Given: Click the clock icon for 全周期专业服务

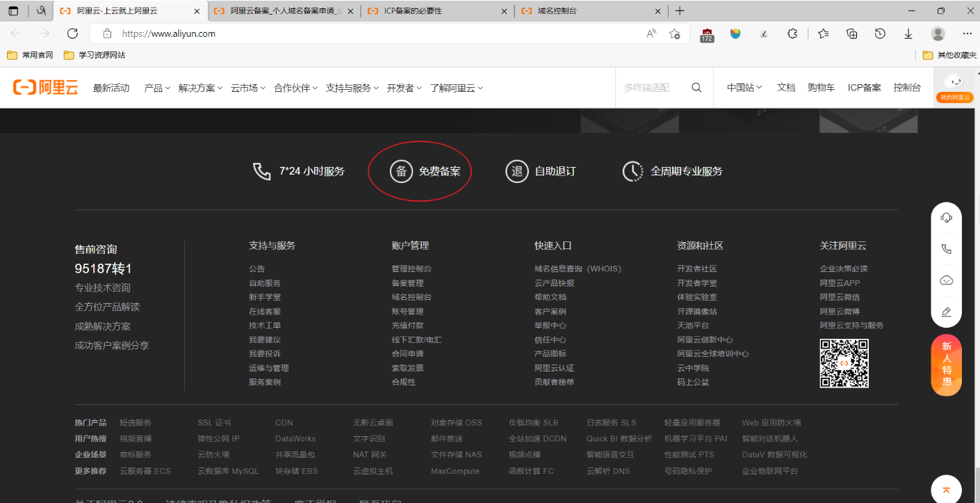Looking at the screenshot, I should (632, 171).
